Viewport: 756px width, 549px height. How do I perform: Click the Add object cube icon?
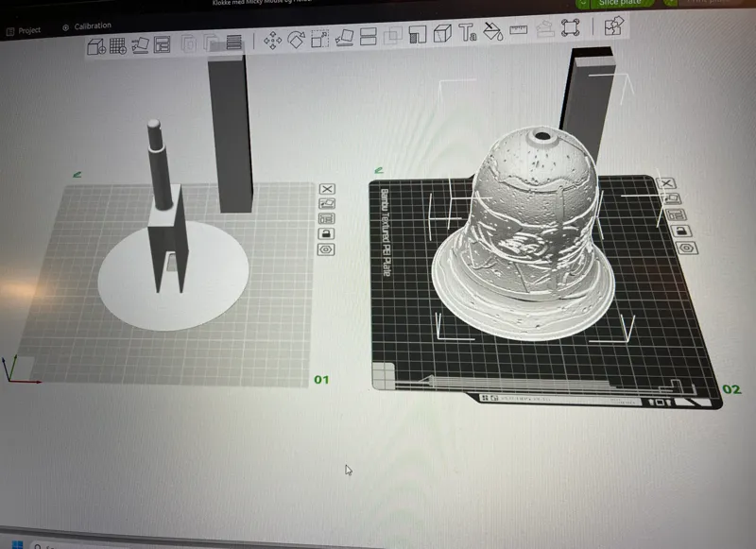pos(96,46)
